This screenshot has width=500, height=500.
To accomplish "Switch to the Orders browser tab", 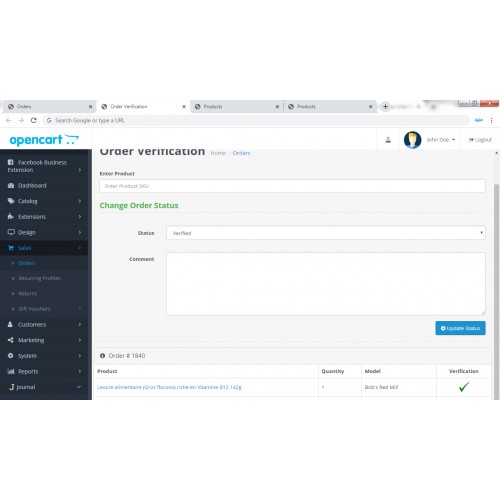I will (50, 107).
